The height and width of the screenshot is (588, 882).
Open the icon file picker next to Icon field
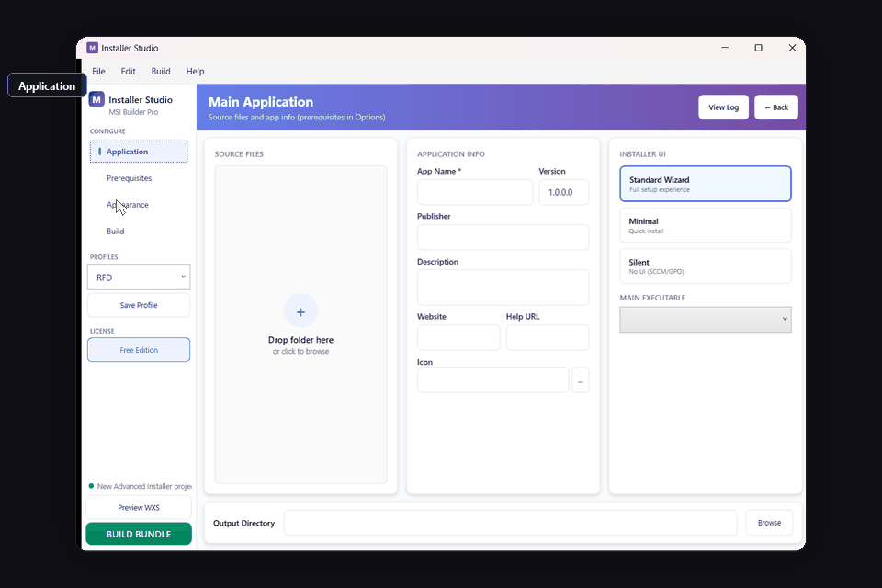[581, 379]
